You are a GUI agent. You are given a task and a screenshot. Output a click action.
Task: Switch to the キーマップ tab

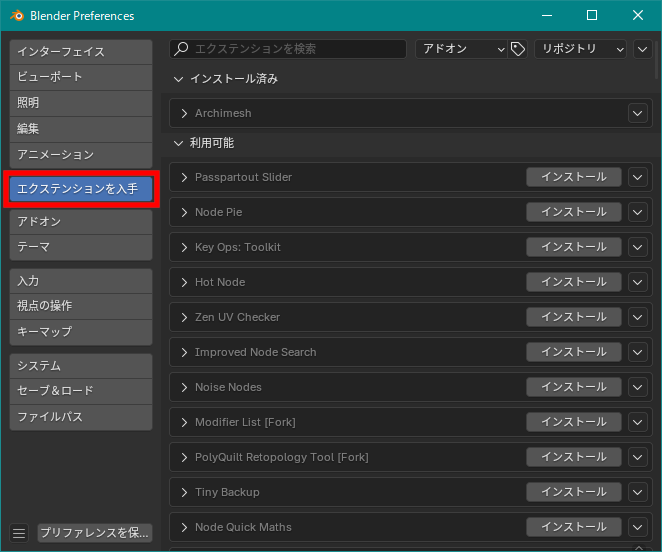pos(81,332)
